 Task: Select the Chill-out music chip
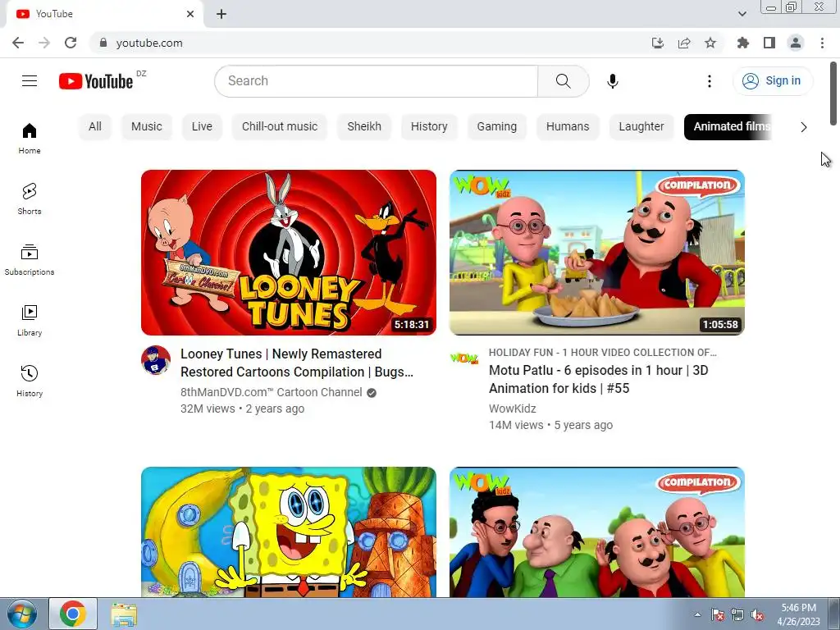280,126
